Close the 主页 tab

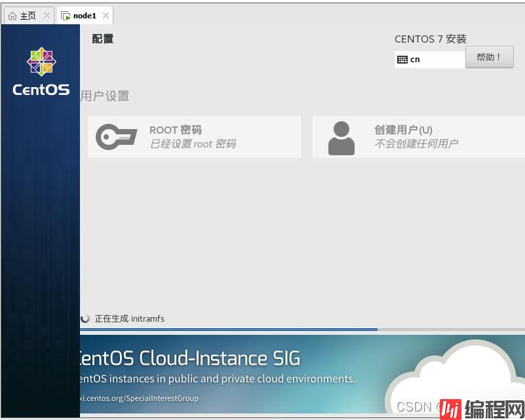tap(47, 16)
